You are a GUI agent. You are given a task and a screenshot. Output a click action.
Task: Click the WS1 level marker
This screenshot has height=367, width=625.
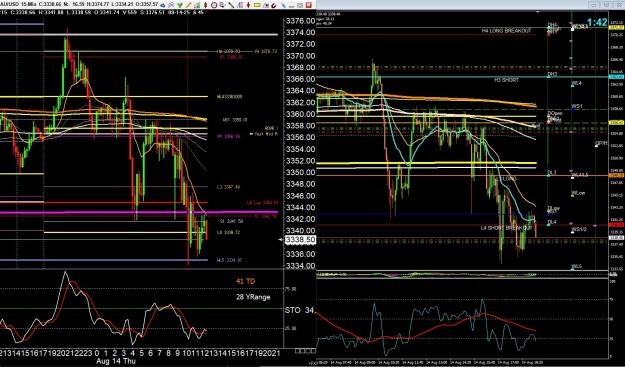577,107
